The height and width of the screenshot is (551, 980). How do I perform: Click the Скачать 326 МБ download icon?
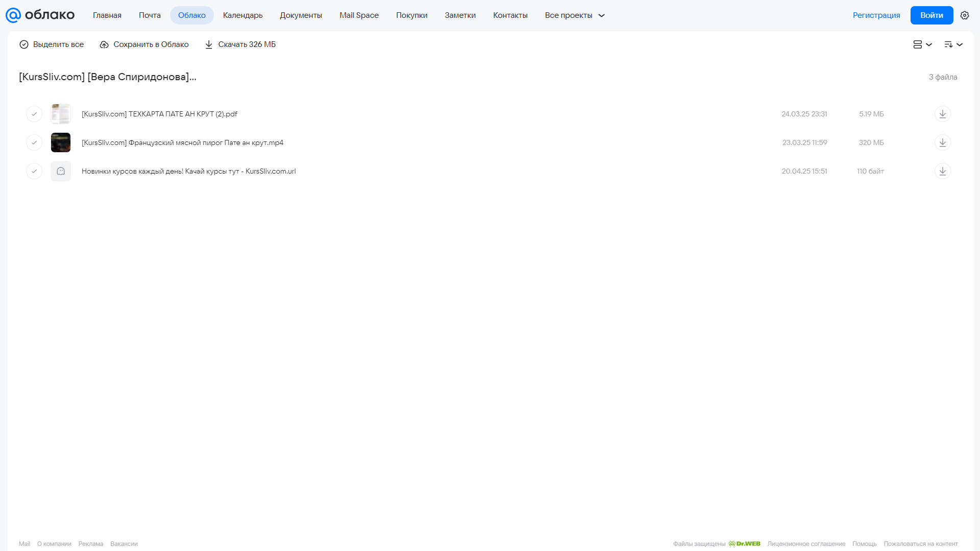click(209, 44)
